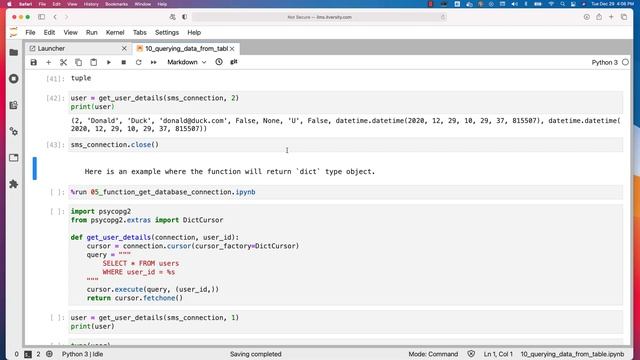
Task: Insert a new cell below with plus icon
Action: coord(49,62)
